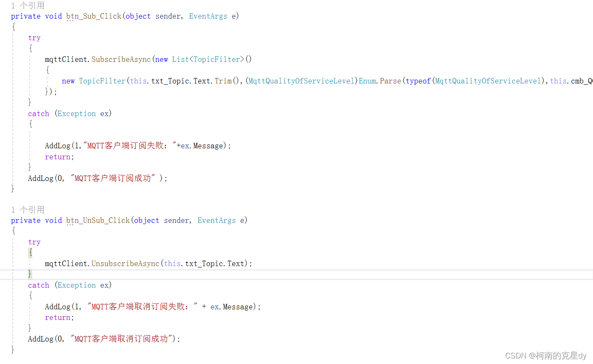This screenshot has width=593, height=364.
Task: Open the '1 个引用' CodeLens above btn_Sub_Click
Action: 28,5
